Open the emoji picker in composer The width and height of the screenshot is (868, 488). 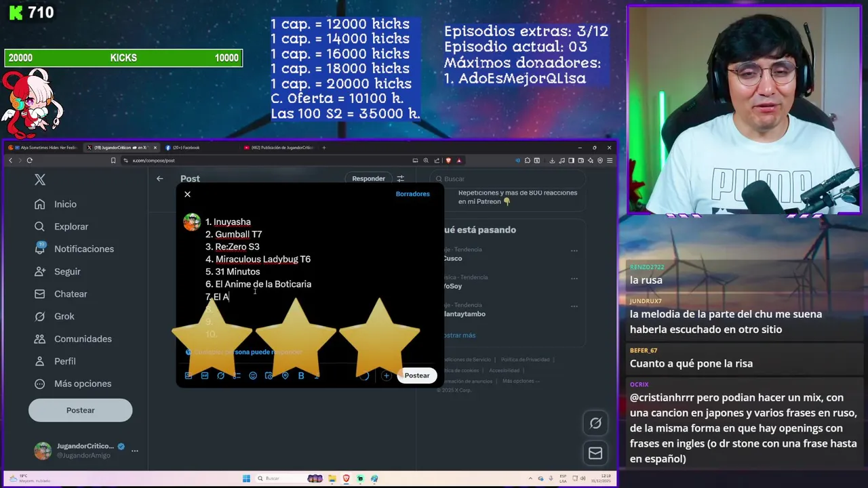click(253, 375)
